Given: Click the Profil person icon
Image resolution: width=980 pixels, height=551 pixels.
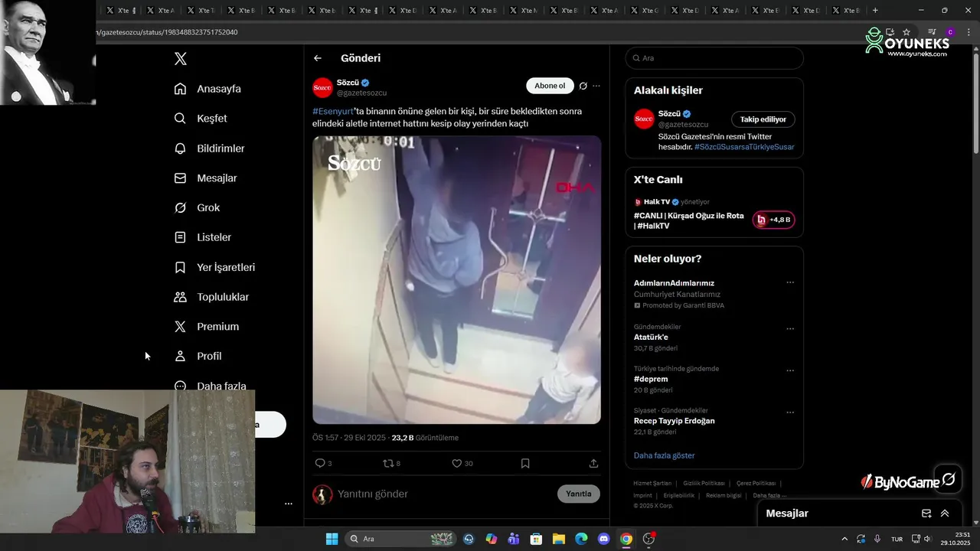Looking at the screenshot, I should [180, 356].
